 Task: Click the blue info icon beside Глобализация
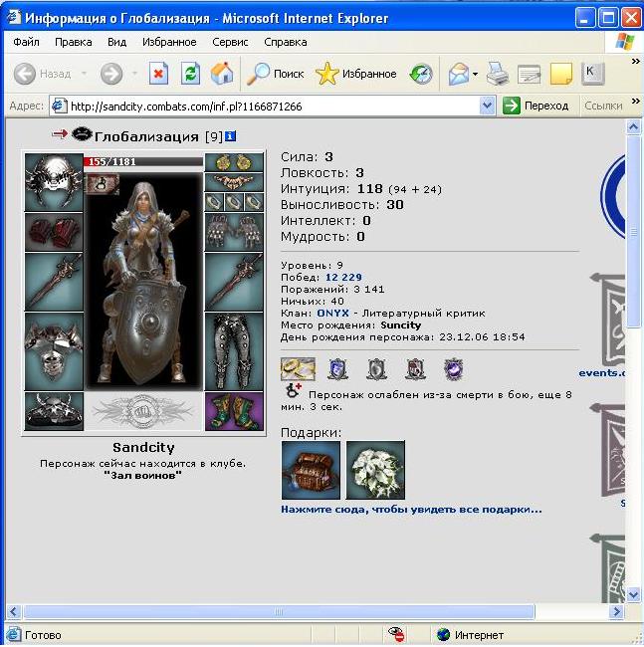(231, 136)
